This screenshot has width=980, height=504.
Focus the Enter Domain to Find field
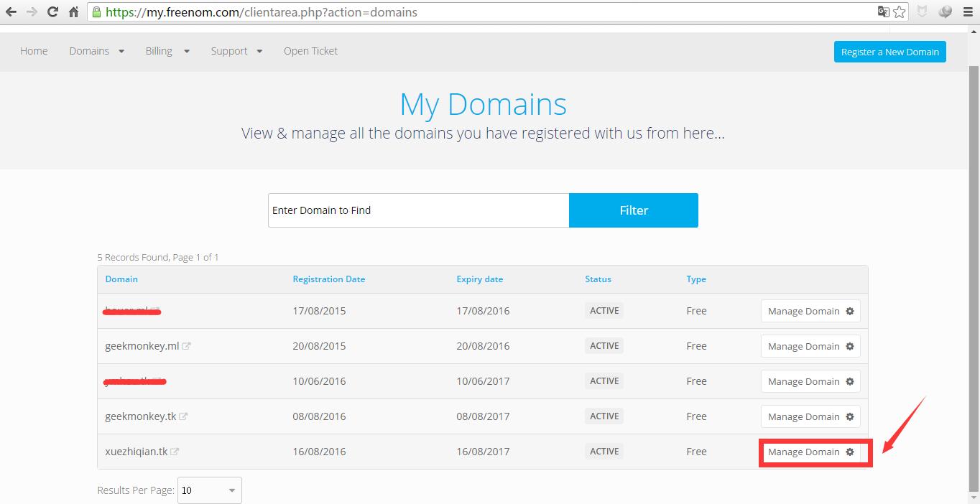pos(418,210)
